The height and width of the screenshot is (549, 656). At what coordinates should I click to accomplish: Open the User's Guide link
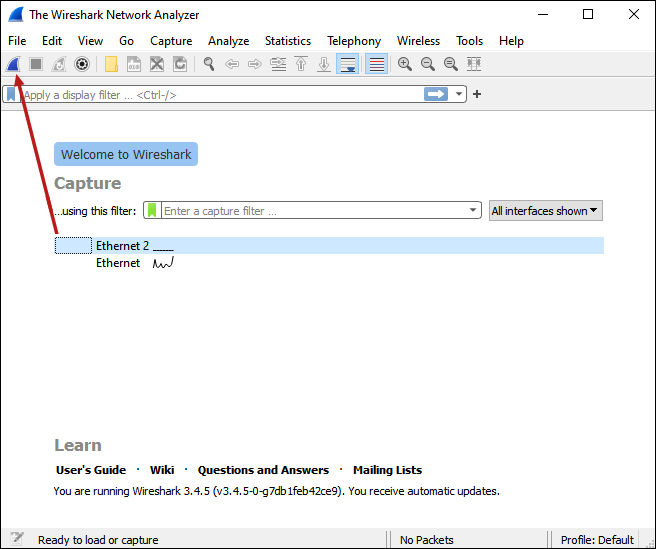pyautogui.click(x=91, y=470)
